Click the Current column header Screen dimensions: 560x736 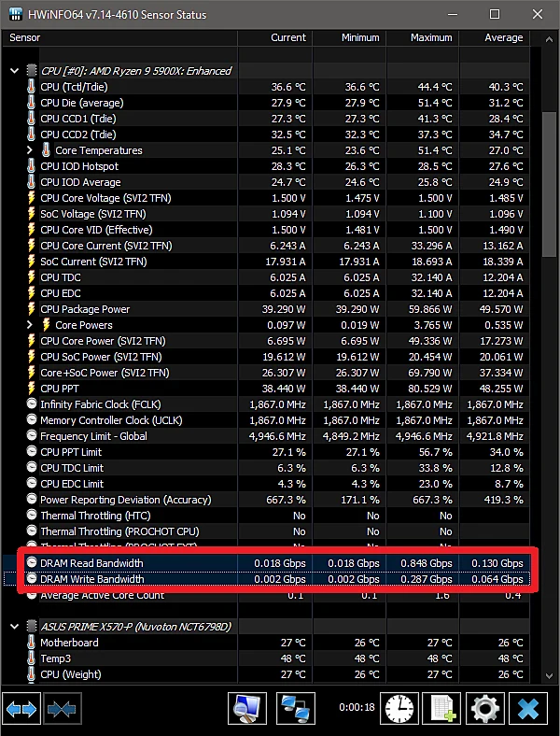tap(275, 37)
